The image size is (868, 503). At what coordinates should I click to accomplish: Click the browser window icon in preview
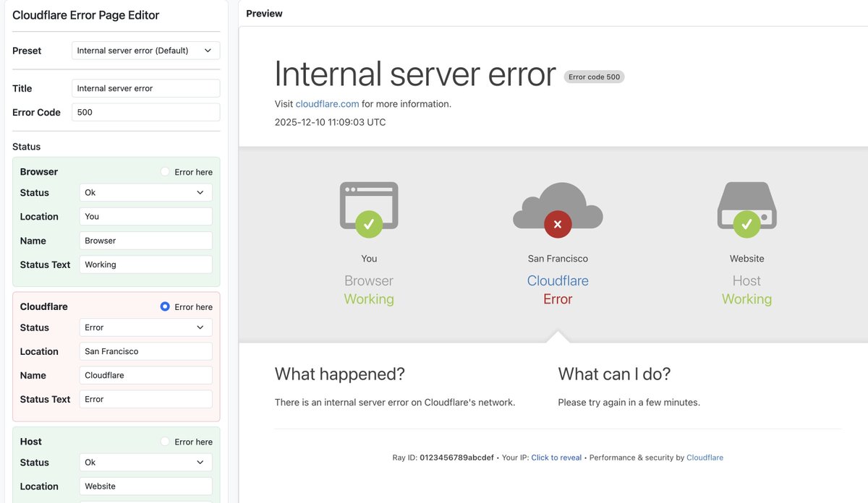(369, 206)
